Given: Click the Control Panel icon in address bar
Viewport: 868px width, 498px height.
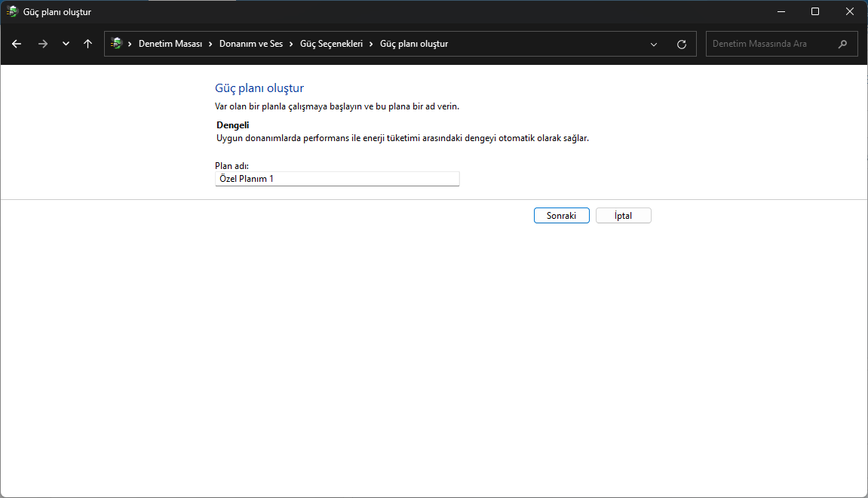Looking at the screenshot, I should click(x=116, y=43).
